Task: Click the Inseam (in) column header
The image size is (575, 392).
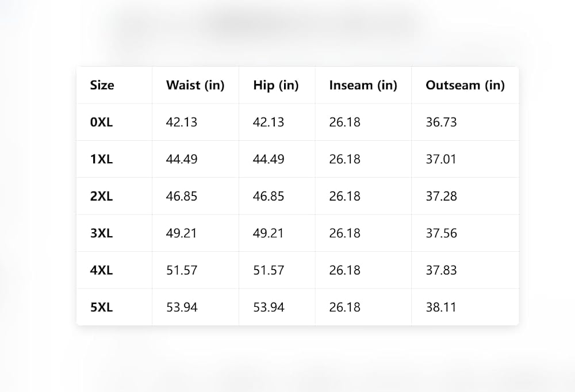Action: [x=363, y=85]
